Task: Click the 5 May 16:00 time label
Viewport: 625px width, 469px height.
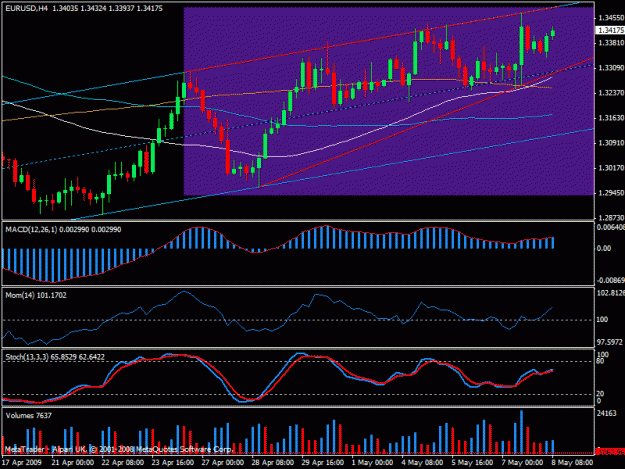Action: (472, 463)
